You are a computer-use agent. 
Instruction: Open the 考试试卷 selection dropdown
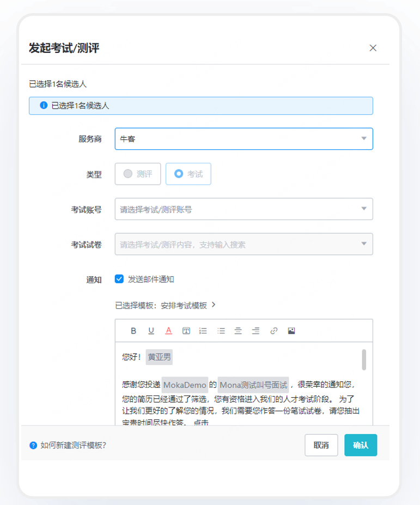pos(244,244)
